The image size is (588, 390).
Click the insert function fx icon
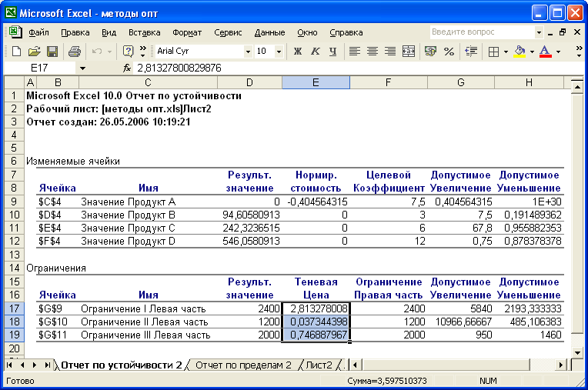click(x=127, y=68)
